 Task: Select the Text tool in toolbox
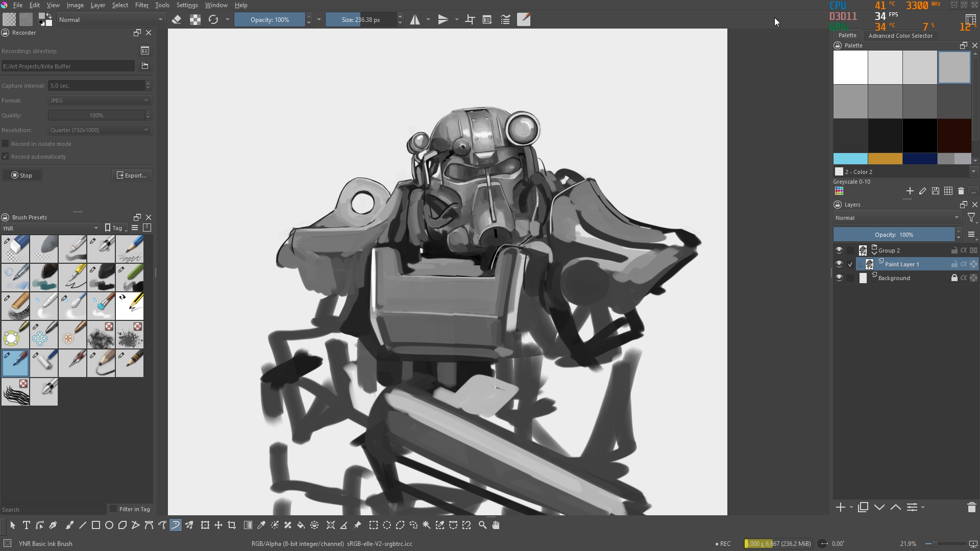click(x=26, y=525)
